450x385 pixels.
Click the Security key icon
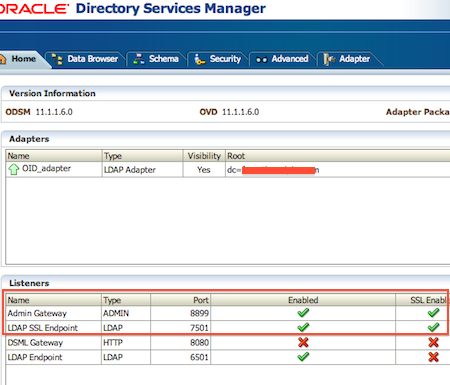pos(200,59)
